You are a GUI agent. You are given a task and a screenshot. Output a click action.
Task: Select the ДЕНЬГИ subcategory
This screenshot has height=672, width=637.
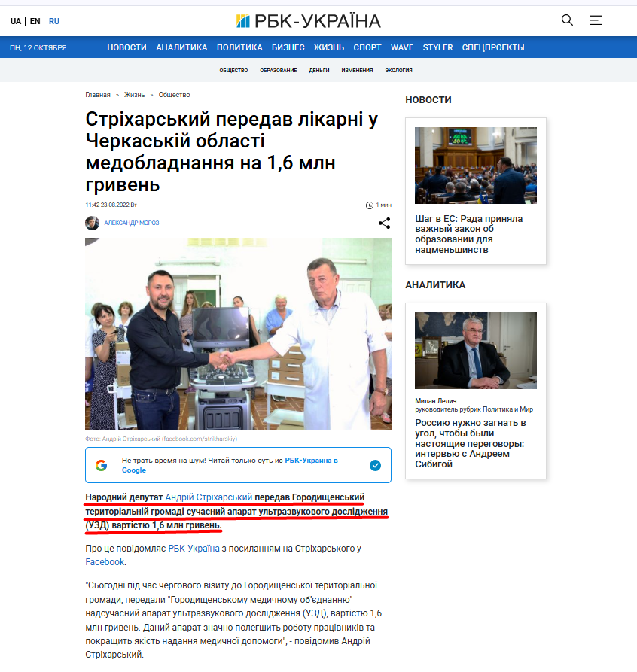[319, 70]
